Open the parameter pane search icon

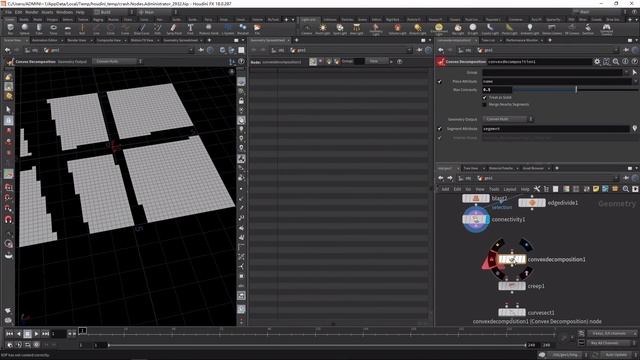(616, 62)
